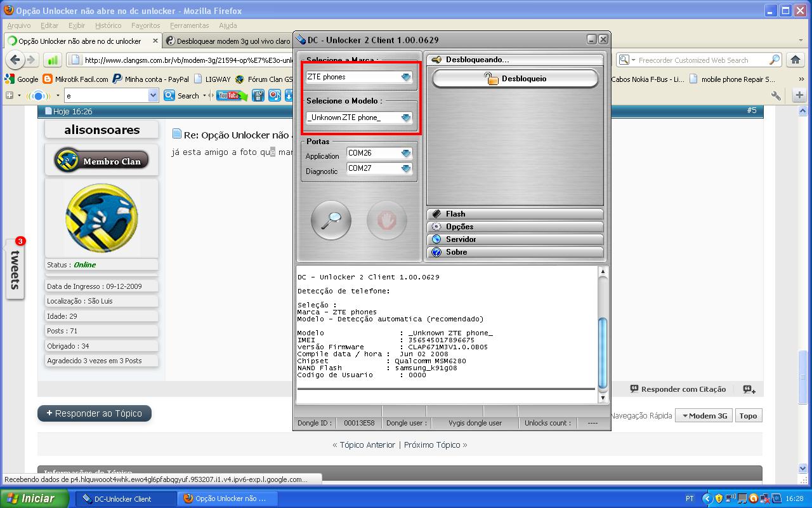Click alisonsoares user avatar image
812x508 pixels.
pyautogui.click(x=101, y=218)
